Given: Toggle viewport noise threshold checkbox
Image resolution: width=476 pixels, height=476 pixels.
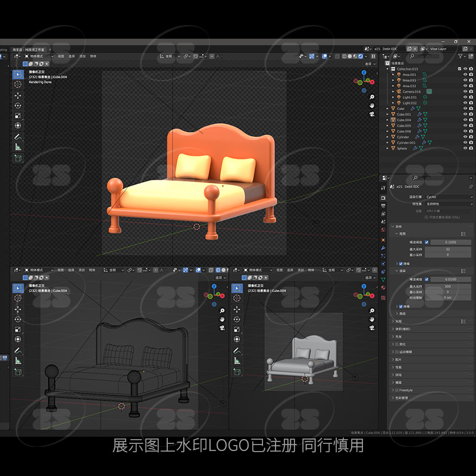Looking at the screenshot, I should coord(427,242).
